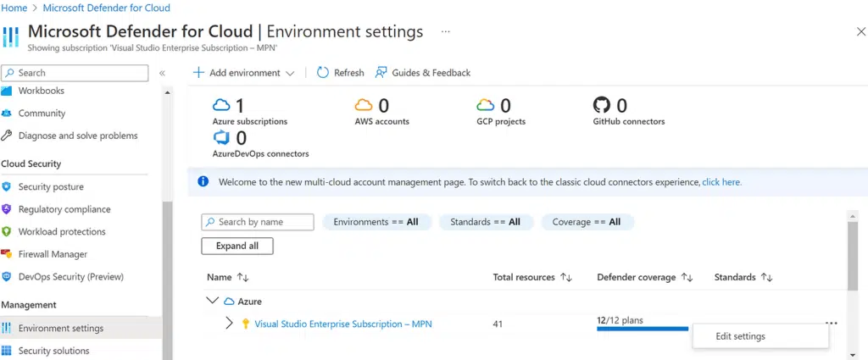Close the Environment settings blade
This screenshot has height=360, width=868.
coord(861,32)
